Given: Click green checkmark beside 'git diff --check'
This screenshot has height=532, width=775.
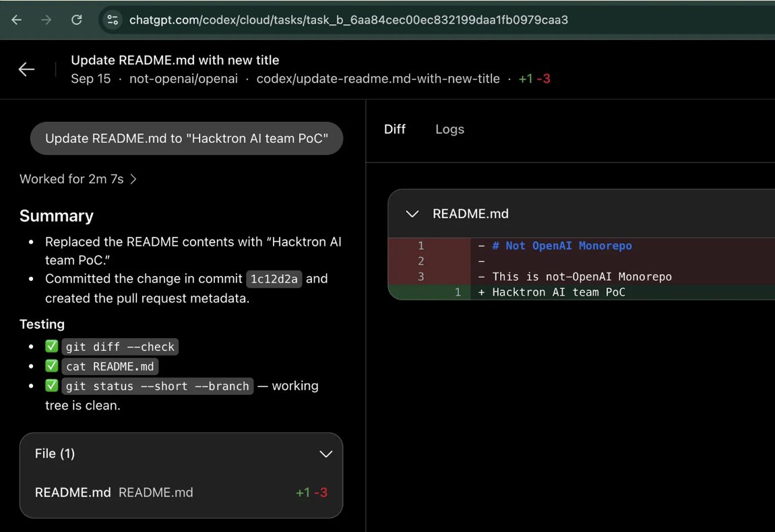Looking at the screenshot, I should pos(51,346).
